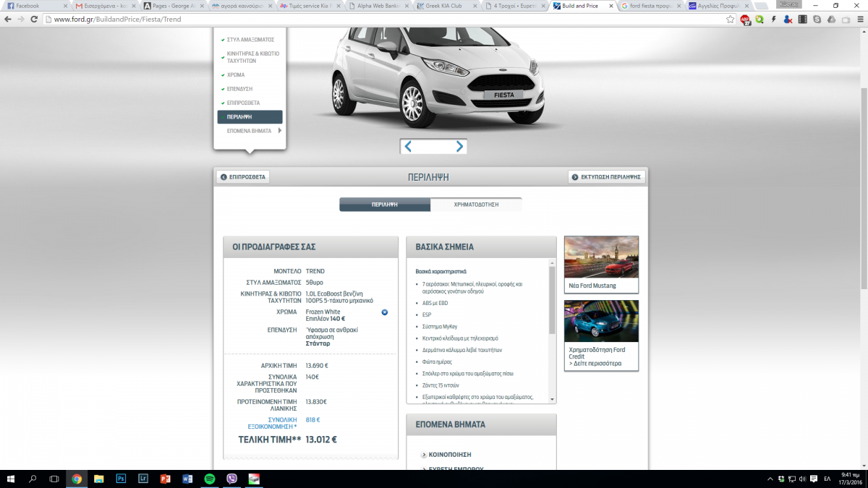Select highlighted ΠΕΡΙΛΗΨΗ sidebar step
This screenshot has width=868, height=488.
coord(250,116)
